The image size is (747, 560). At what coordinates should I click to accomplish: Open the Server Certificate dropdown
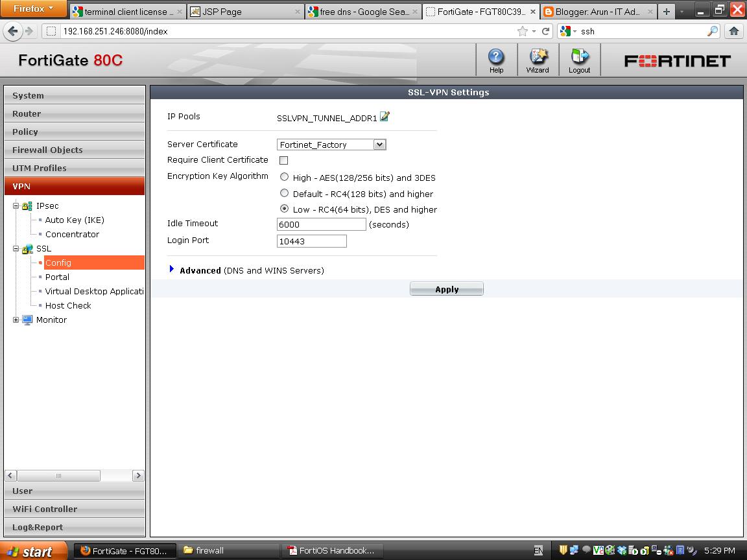pos(379,145)
